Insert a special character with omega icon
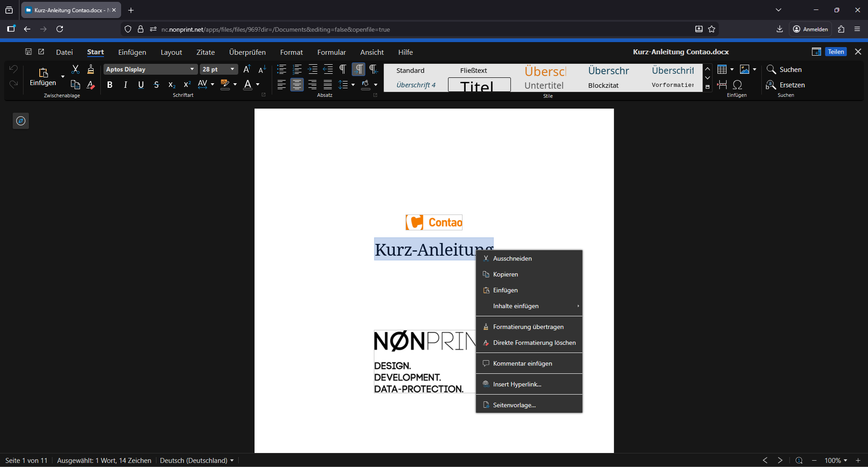Viewport: 868px width, 467px height. (737, 85)
